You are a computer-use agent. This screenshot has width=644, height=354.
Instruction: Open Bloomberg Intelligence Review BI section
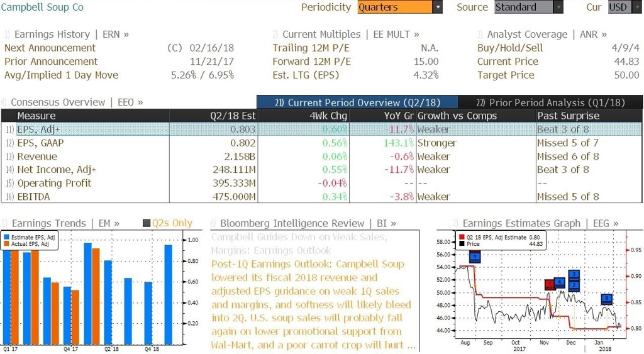(303, 223)
